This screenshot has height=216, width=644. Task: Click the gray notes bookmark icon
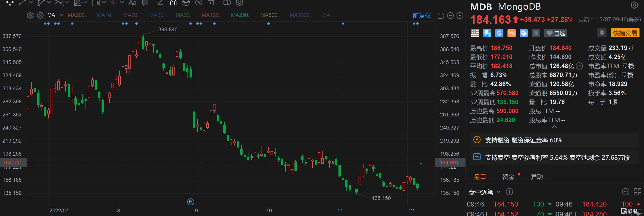point(536,33)
